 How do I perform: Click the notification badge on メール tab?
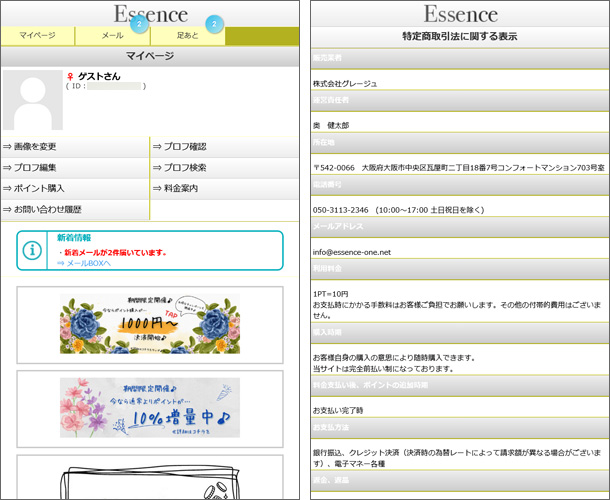139,23
